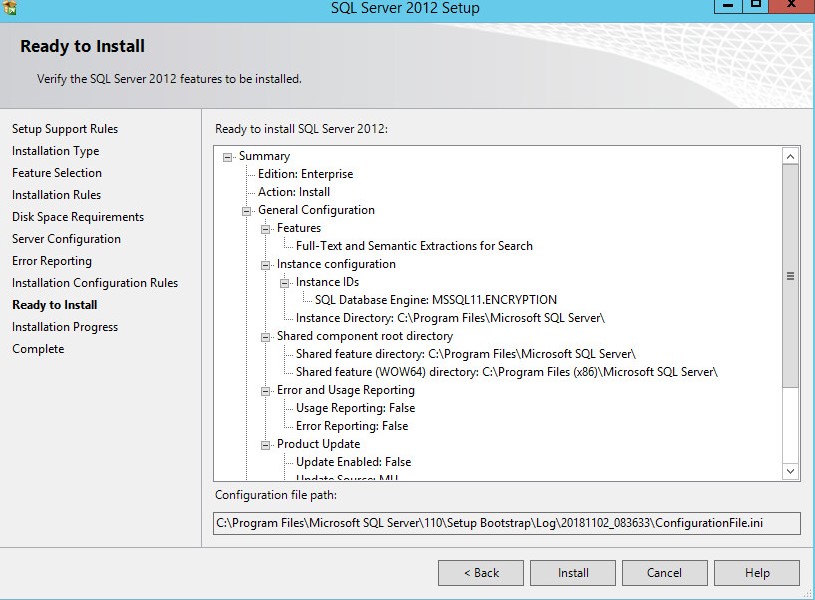The image size is (815, 600).
Task: Select Installation Type step
Action: 56,151
